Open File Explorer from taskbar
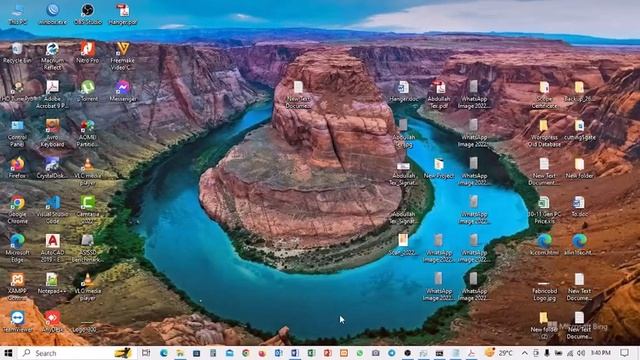Screen dimensions: 640x360 coord(180,353)
